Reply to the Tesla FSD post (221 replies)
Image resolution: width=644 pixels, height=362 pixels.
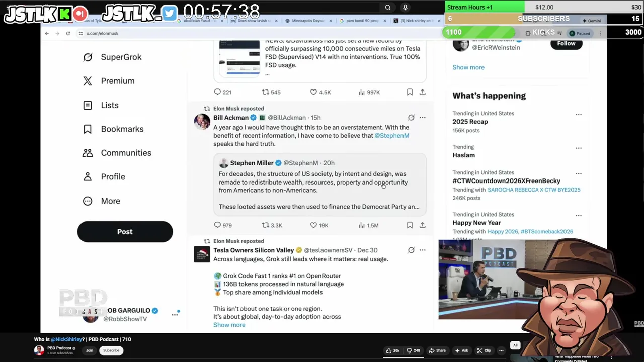[x=222, y=92]
